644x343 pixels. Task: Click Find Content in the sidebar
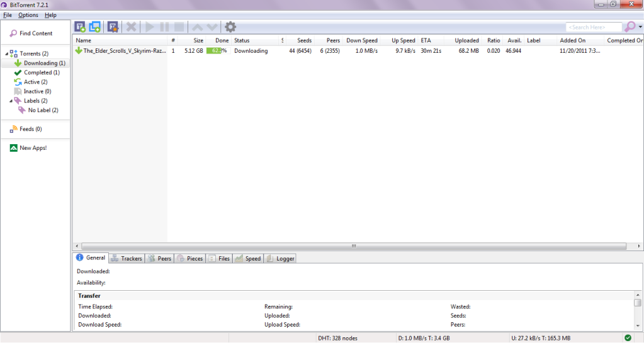pos(36,33)
